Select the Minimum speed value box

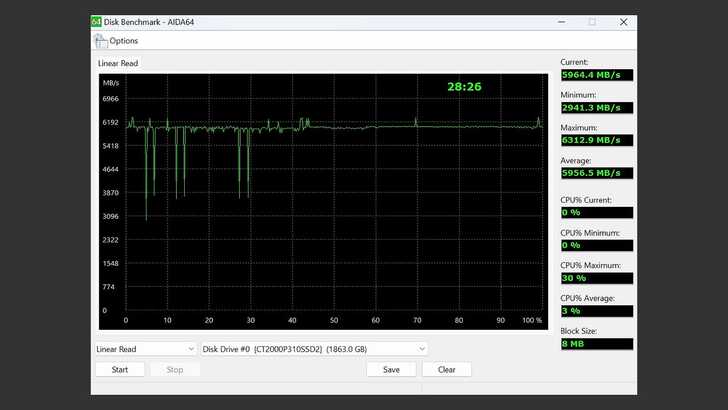point(596,108)
